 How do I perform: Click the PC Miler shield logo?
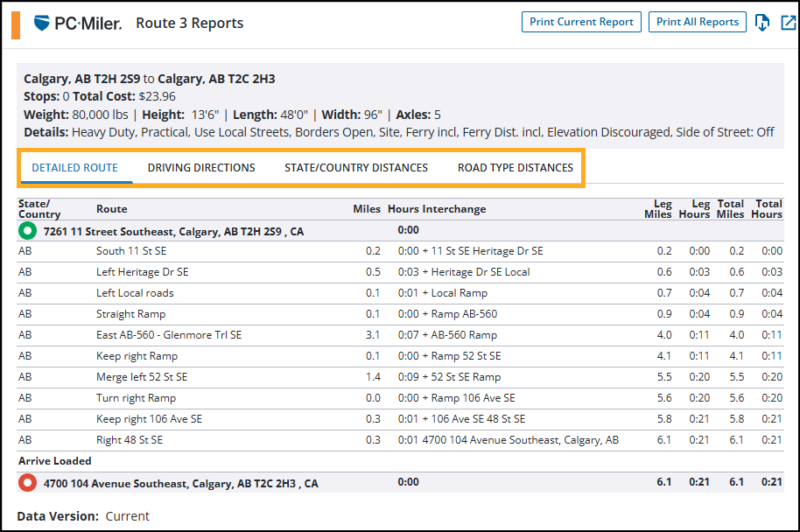(x=41, y=23)
